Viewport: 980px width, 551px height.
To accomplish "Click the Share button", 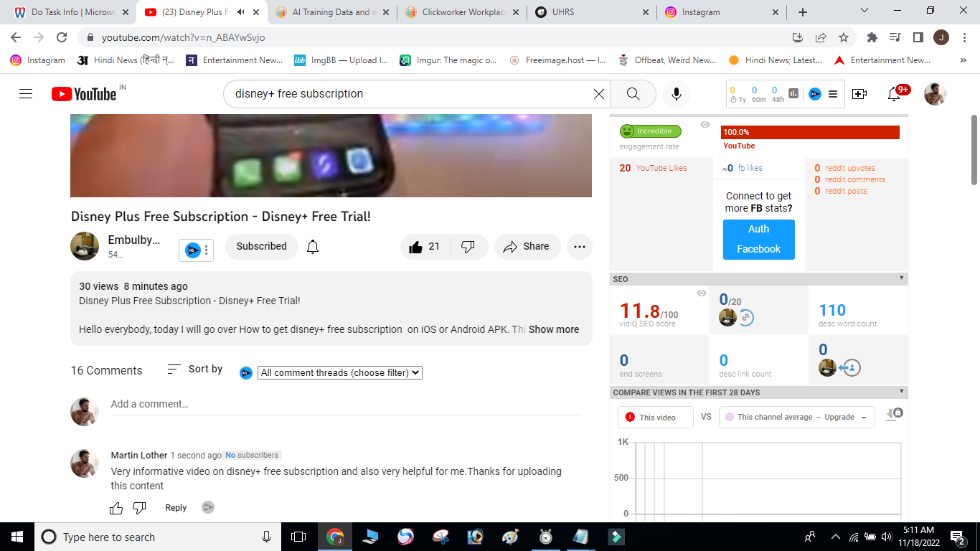I will click(x=526, y=247).
